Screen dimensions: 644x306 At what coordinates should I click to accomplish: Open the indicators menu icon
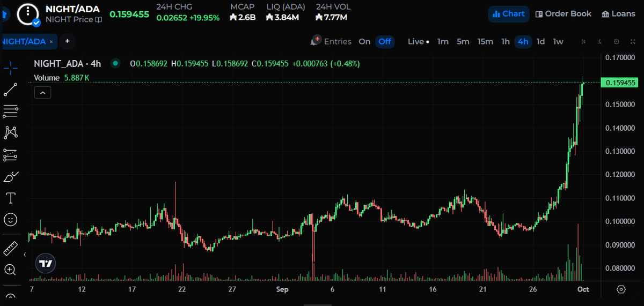pyautogui.click(x=600, y=41)
